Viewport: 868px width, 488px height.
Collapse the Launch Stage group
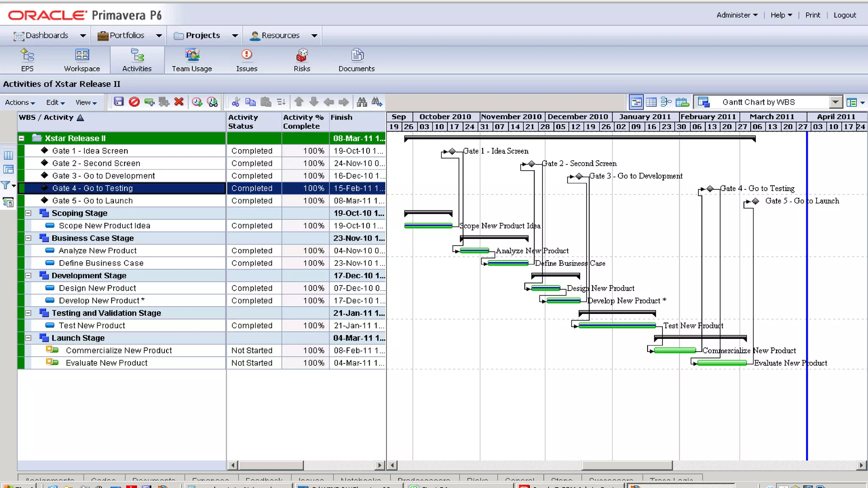(x=28, y=338)
